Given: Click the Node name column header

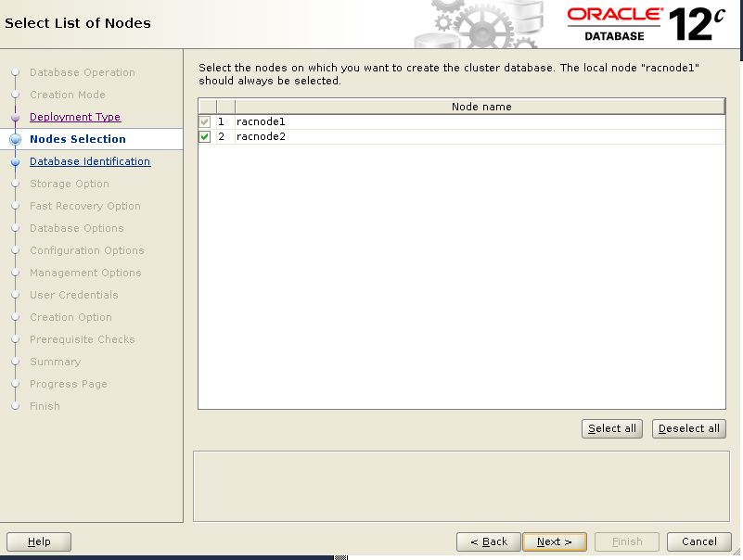Looking at the screenshot, I should [x=480, y=107].
